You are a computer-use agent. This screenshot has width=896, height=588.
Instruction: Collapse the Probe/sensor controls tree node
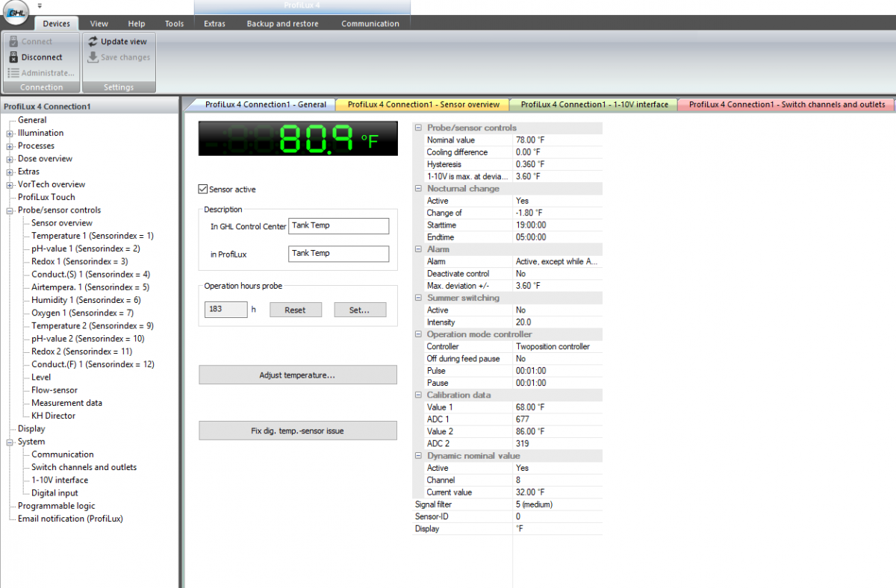tap(10, 210)
